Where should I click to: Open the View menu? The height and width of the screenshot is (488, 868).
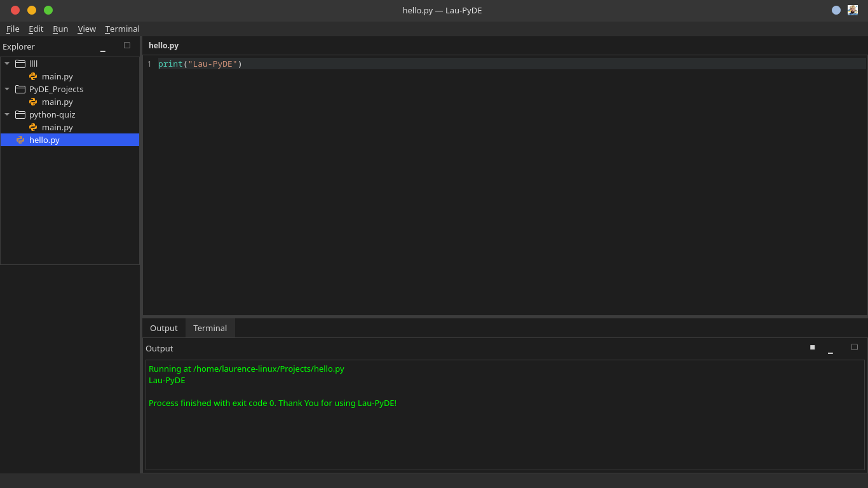(x=86, y=29)
